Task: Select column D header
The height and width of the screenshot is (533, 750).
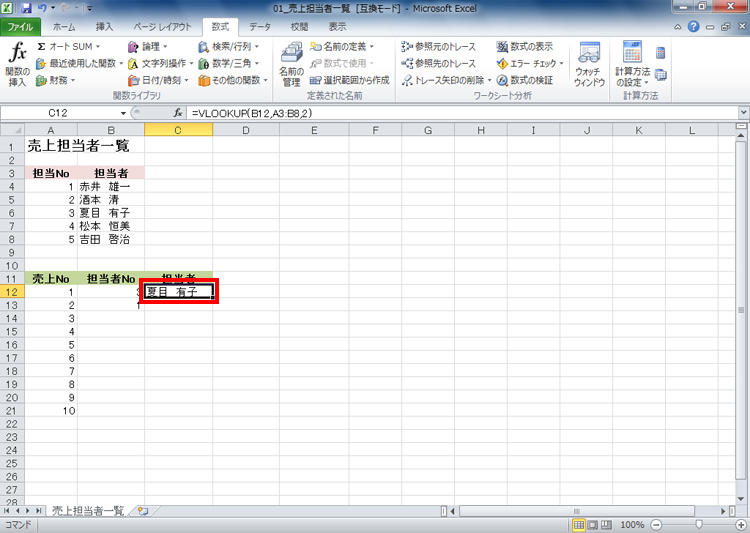Action: 246,130
